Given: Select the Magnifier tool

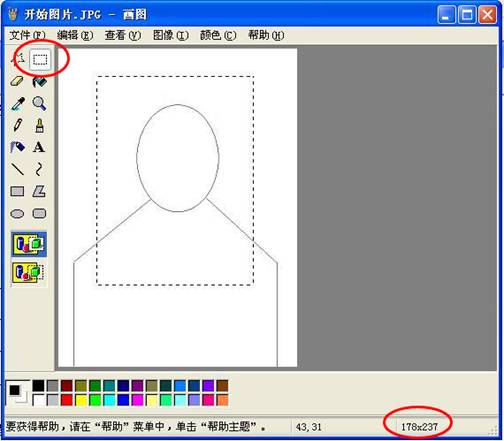Looking at the screenshot, I should 39,103.
